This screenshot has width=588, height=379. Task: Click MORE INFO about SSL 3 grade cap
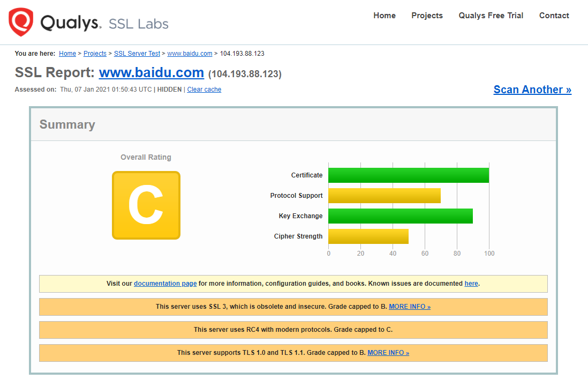[x=410, y=306]
